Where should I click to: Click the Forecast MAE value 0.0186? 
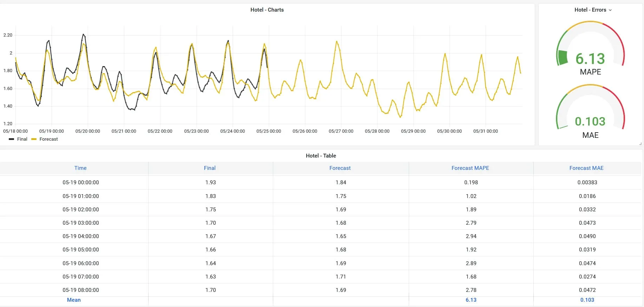point(587,196)
